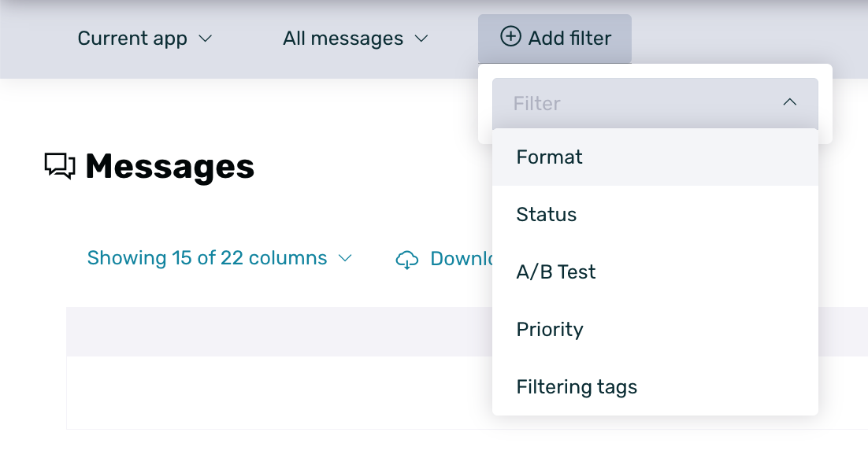Click the gray table header row
Viewport: 868px width, 458px height.
point(276,331)
